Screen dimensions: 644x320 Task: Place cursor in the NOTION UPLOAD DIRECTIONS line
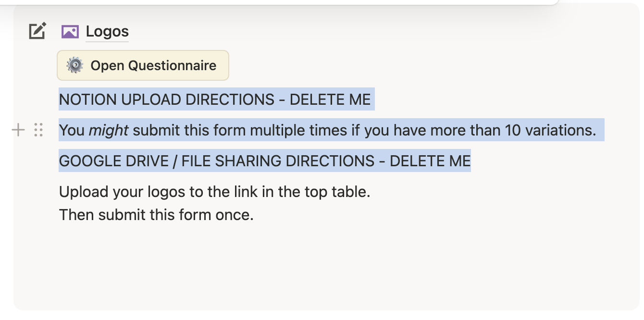pos(163,99)
